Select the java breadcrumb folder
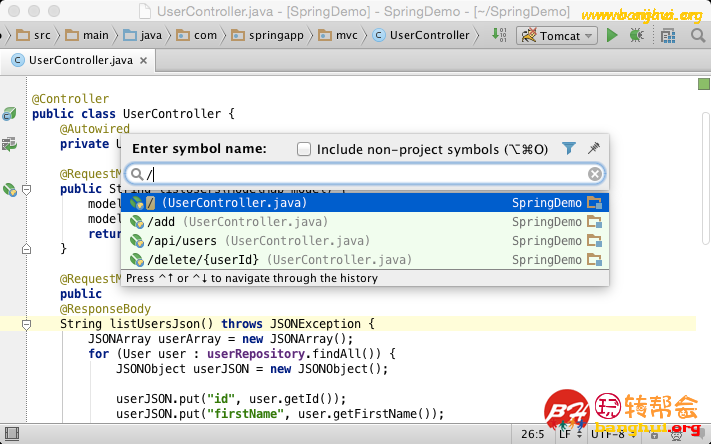The width and height of the screenshot is (711, 444). pyautogui.click(x=142, y=35)
